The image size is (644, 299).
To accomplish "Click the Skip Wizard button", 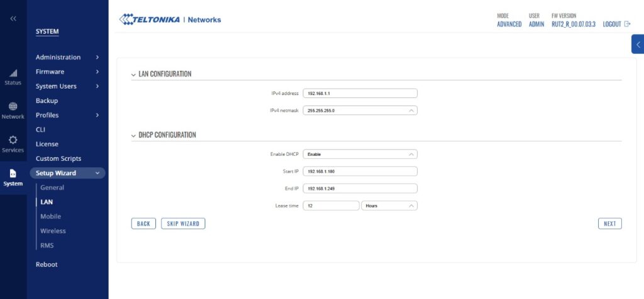I will coord(183,224).
